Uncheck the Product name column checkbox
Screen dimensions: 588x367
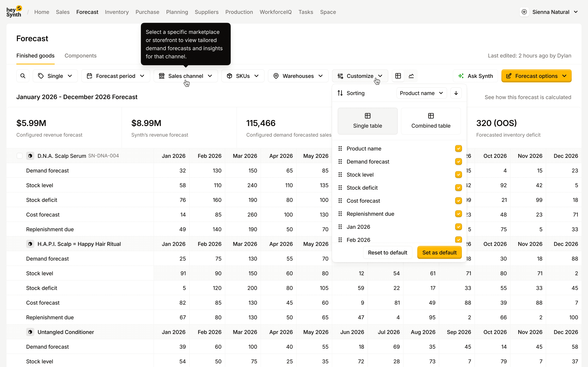click(458, 148)
